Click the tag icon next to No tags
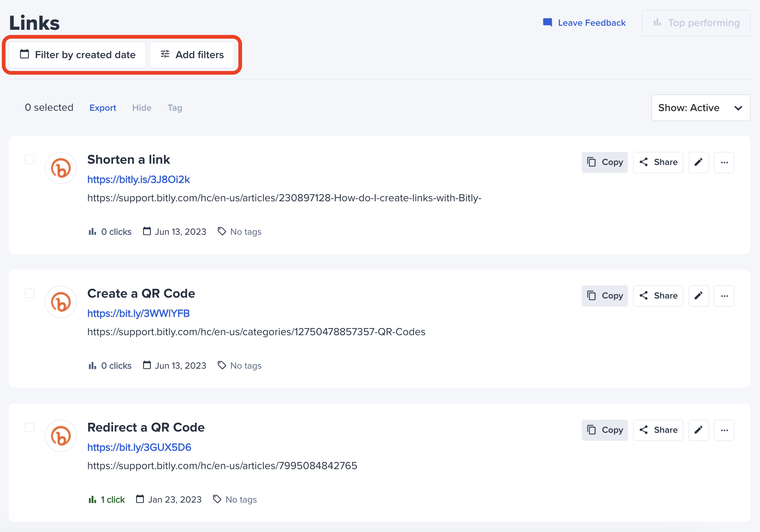Screen dimensions: 760x532 tap(222, 231)
